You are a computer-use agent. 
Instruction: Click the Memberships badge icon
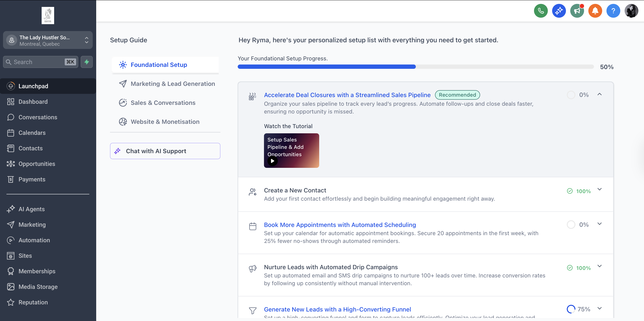(11, 271)
